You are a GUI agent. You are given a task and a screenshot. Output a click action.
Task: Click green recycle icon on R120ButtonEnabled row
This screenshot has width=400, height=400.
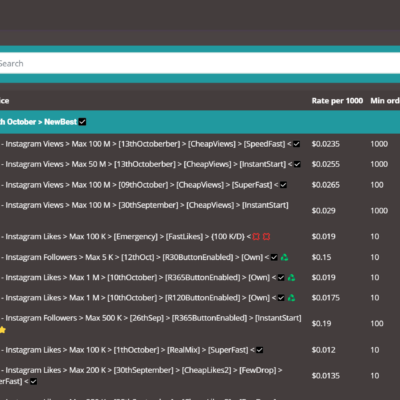291,298
